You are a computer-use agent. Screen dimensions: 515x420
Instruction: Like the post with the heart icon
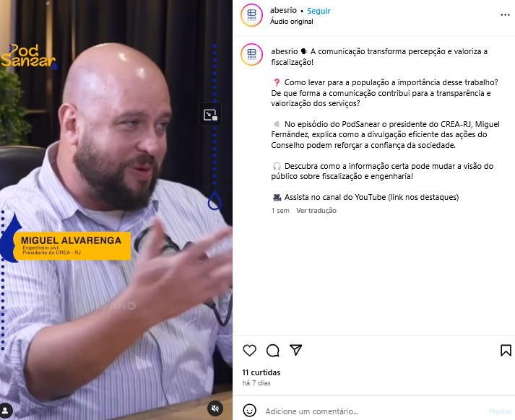(x=249, y=351)
